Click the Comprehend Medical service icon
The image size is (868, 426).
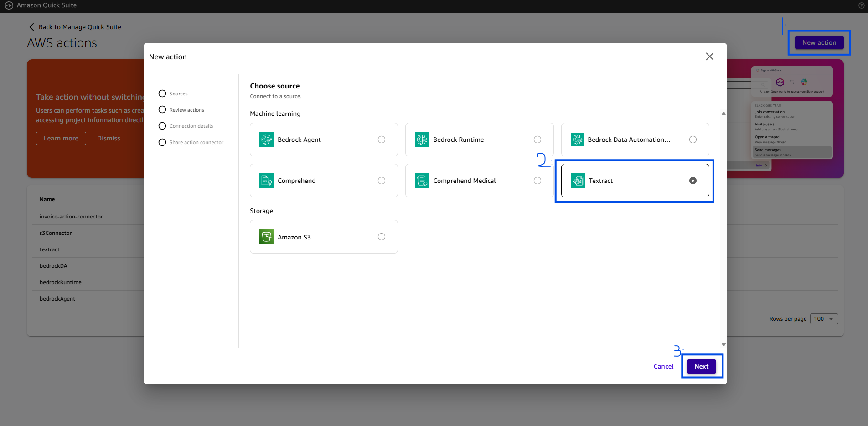(422, 181)
